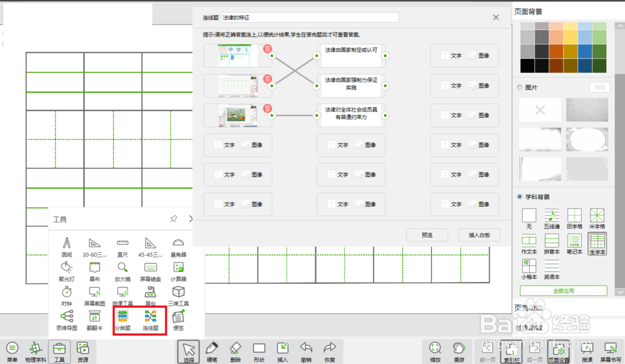Launch the 计算器 calculator tool

coord(178,272)
